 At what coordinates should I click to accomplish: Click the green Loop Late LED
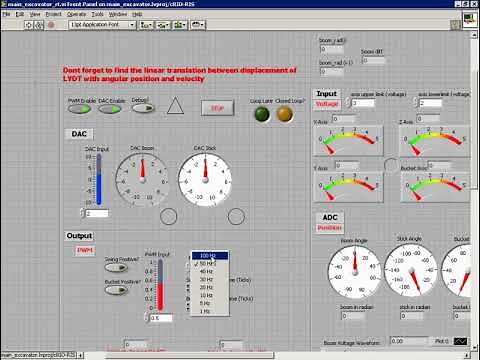coord(262,114)
